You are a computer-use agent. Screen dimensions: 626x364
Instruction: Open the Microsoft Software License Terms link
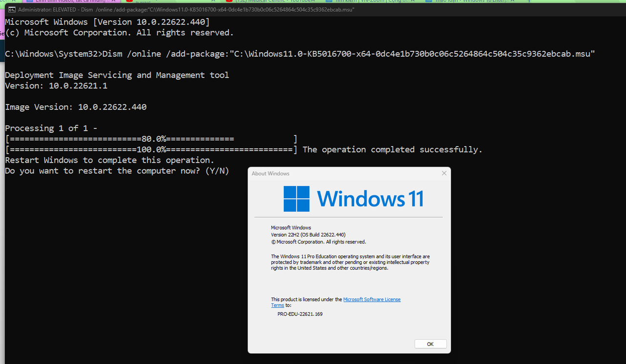pyautogui.click(x=372, y=300)
